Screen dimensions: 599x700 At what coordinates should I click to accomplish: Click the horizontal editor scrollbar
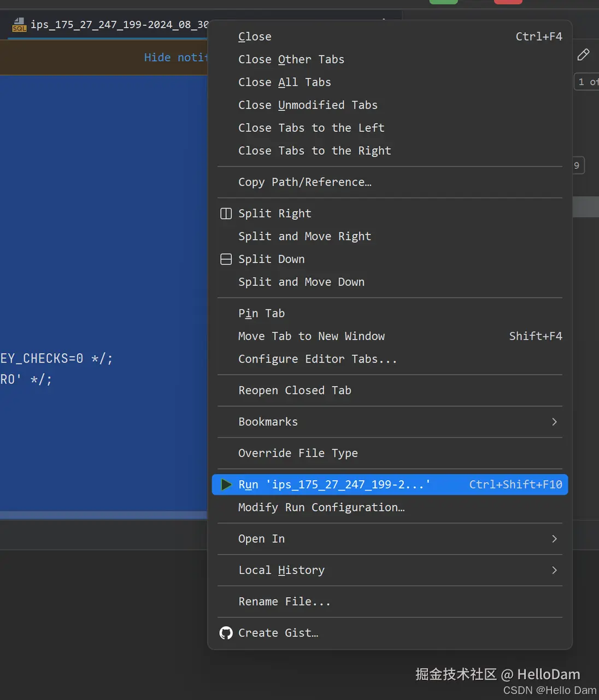click(x=104, y=515)
